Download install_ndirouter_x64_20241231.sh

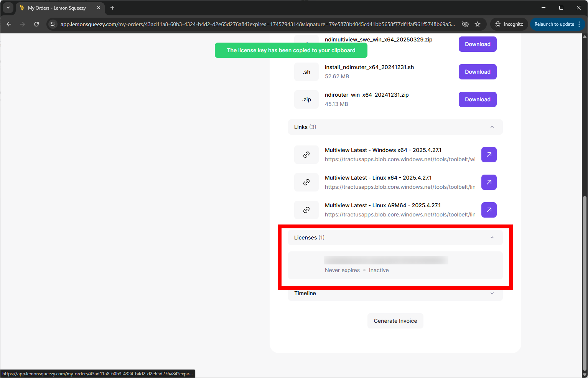(x=477, y=72)
